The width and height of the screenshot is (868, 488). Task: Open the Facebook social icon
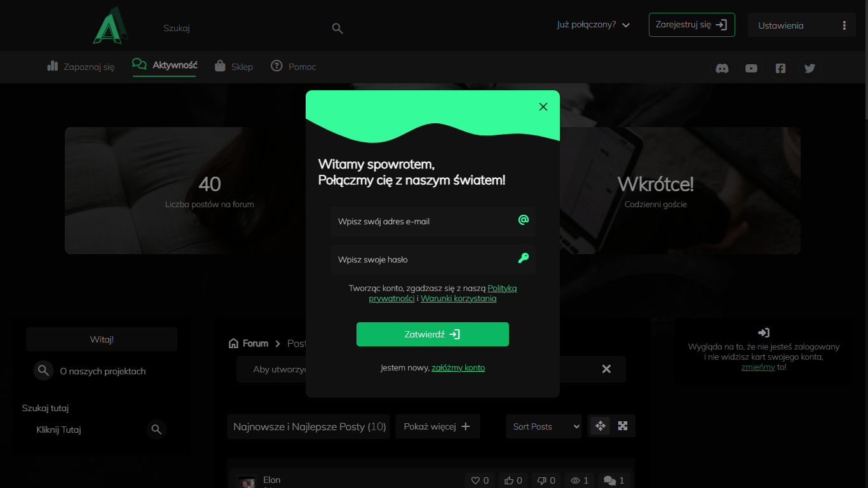point(780,69)
